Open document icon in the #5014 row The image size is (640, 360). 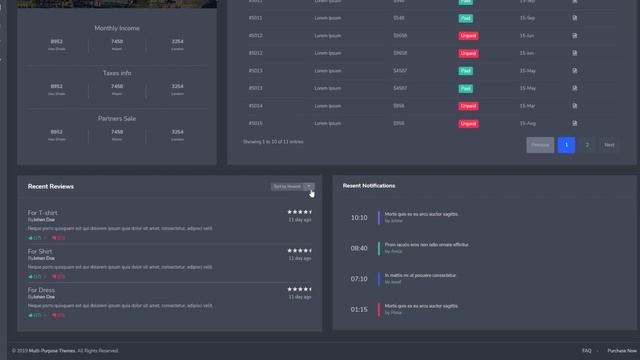(574, 106)
